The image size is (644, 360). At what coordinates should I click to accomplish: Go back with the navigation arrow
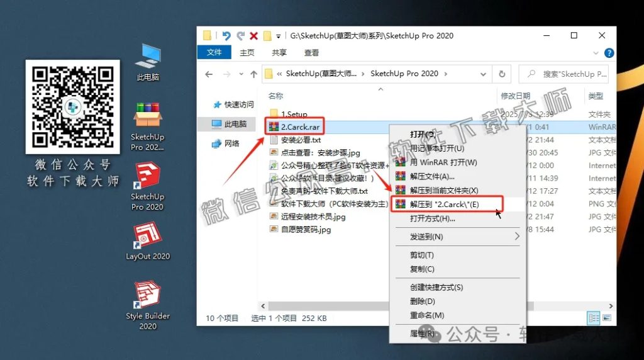209,74
